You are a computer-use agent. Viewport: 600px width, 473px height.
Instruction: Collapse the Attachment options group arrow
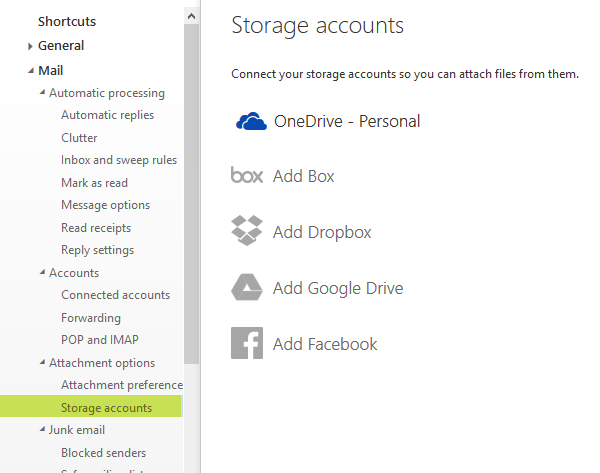pos(42,362)
